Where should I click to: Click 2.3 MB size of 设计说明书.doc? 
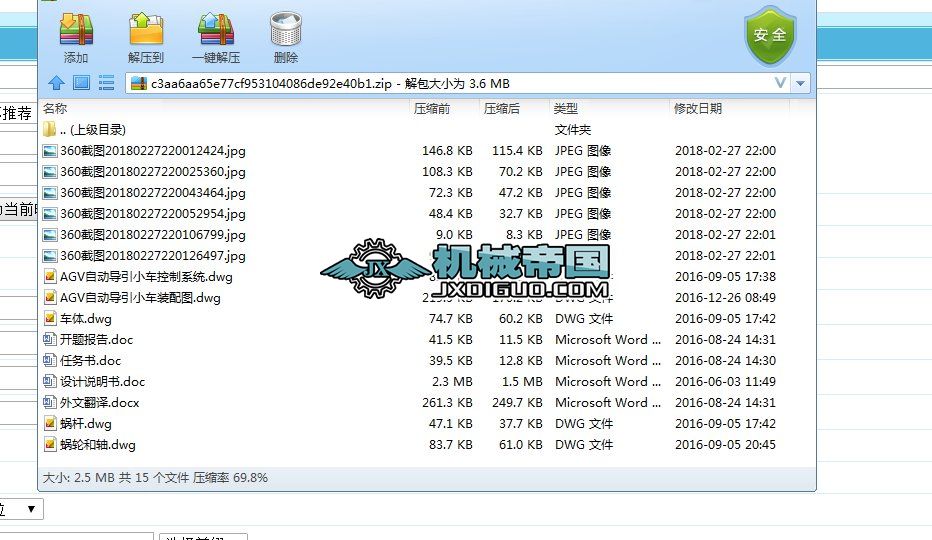point(452,382)
